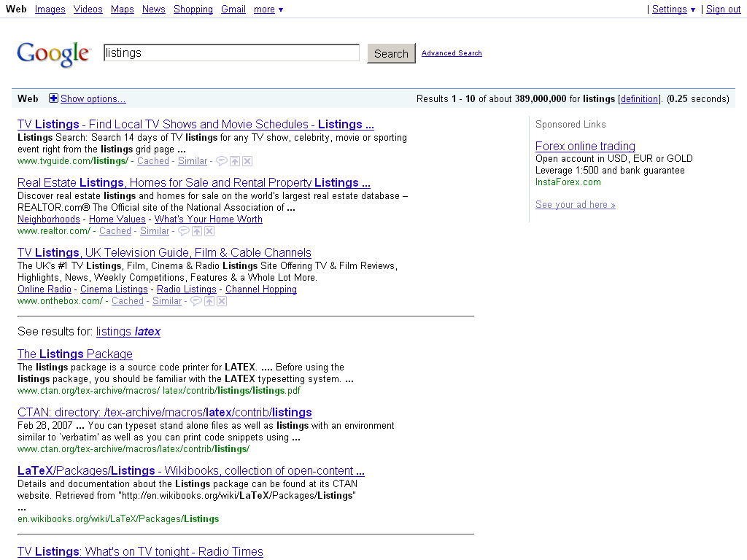
Task: Click the InstaForex.com green URL text
Action: click(x=568, y=182)
